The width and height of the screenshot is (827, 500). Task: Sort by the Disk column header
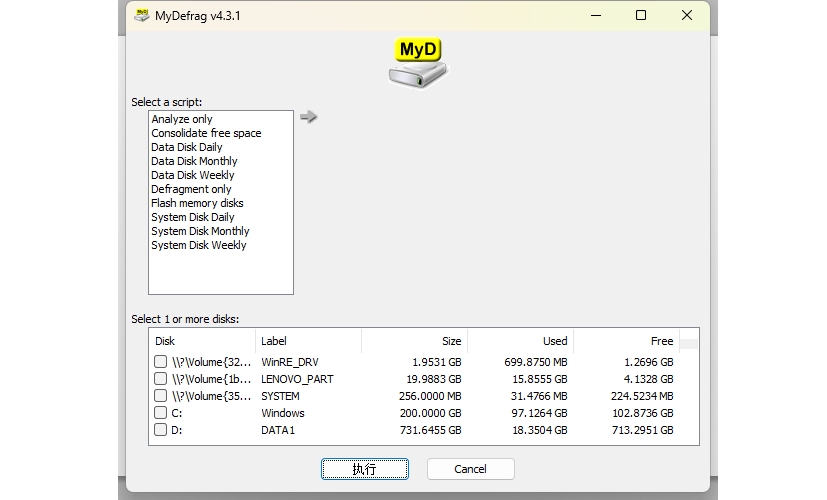pos(202,341)
